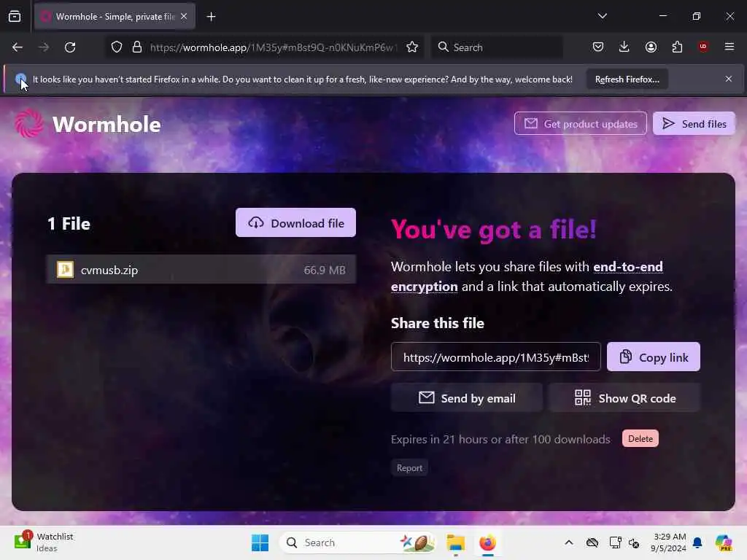Select the Wormhole browser tab
The image size is (747, 560).
pyautogui.click(x=115, y=16)
